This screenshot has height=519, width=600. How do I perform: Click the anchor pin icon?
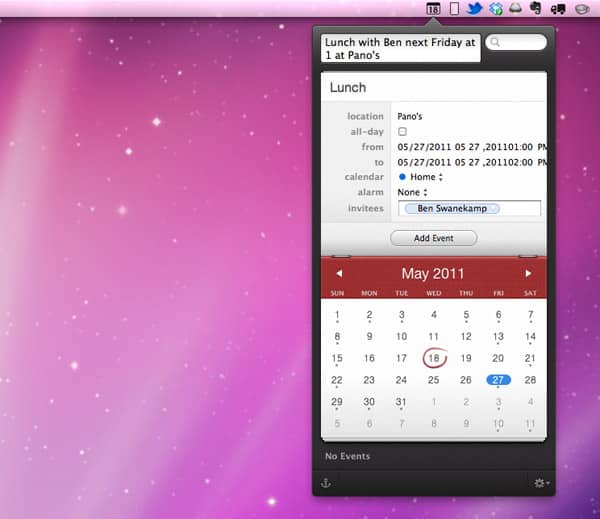[x=325, y=483]
